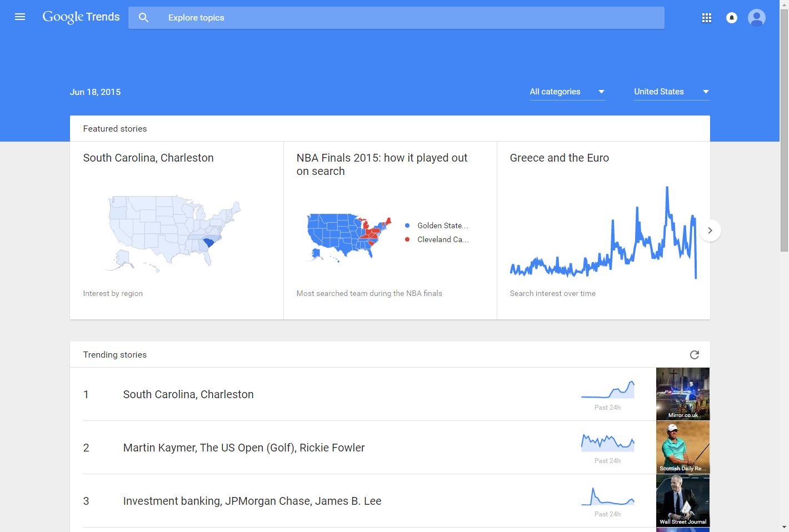Select the Golden State legend entry
The width and height of the screenshot is (789, 532).
(442, 225)
